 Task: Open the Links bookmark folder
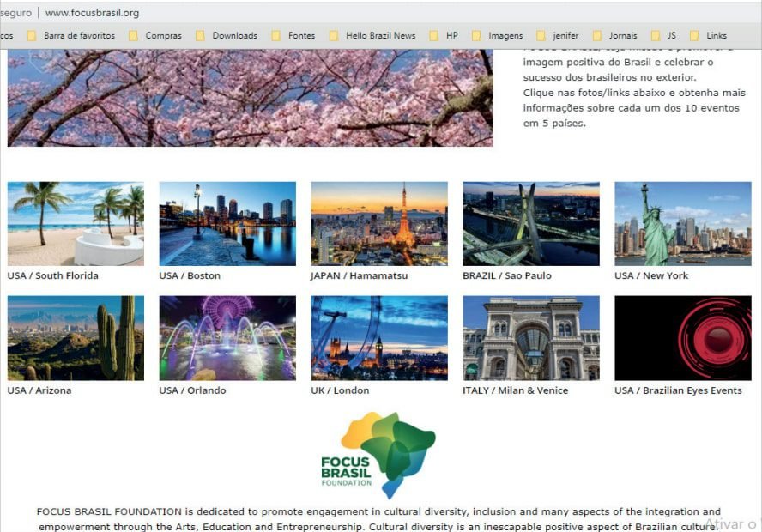pyautogui.click(x=709, y=35)
